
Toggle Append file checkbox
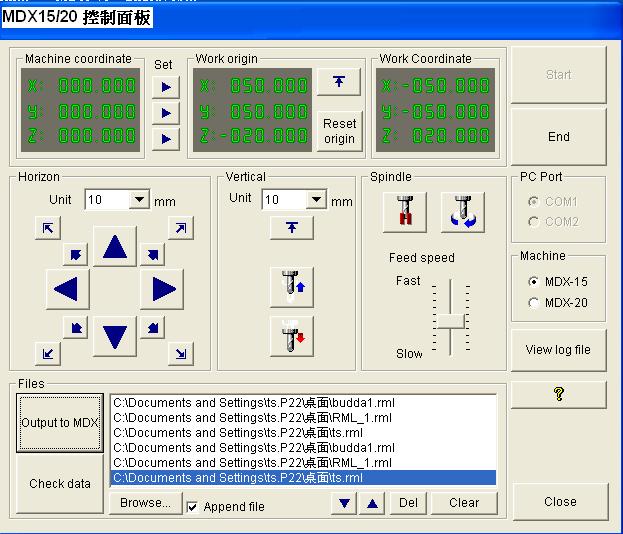[192, 507]
